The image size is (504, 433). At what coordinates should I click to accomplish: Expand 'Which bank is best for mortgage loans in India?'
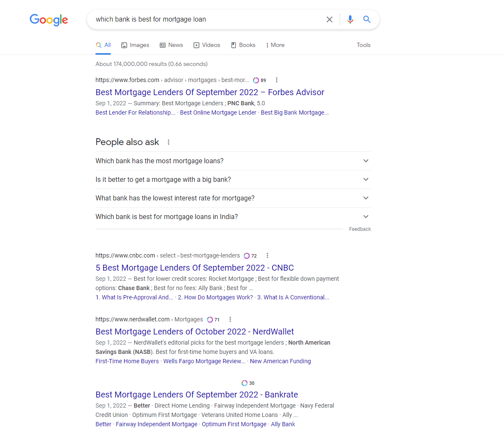tap(233, 217)
